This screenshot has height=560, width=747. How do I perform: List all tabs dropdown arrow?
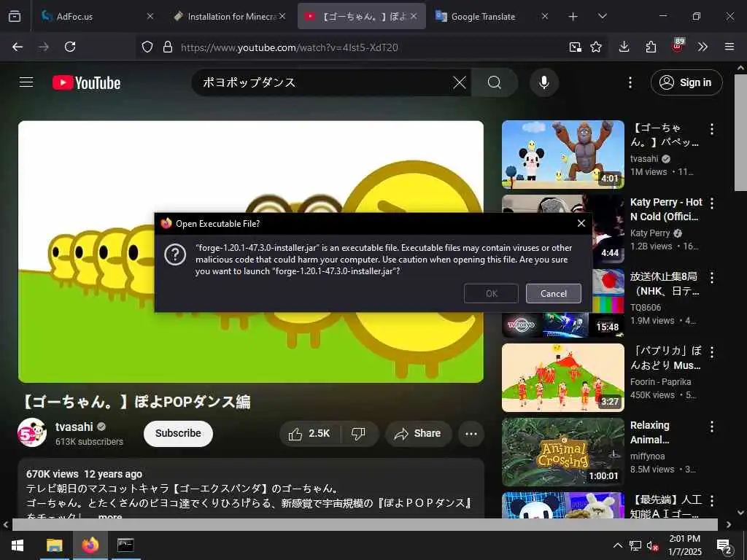[x=602, y=16]
